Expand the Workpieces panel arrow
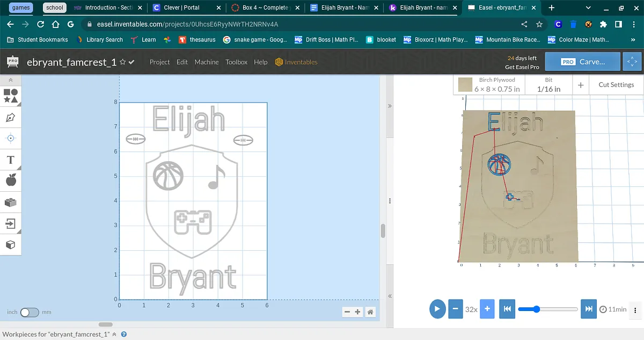This screenshot has width=644, height=340. [x=114, y=334]
